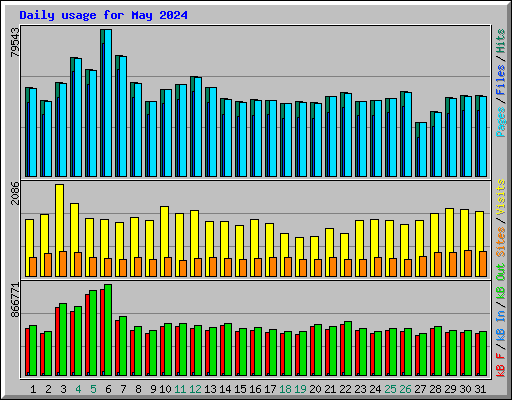The image size is (512, 400).
Task: Click the green weekend day label 11
Action: (x=180, y=389)
